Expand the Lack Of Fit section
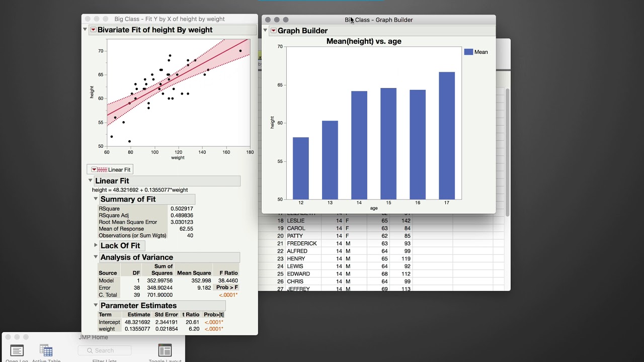The width and height of the screenshot is (644, 362). 96,245
